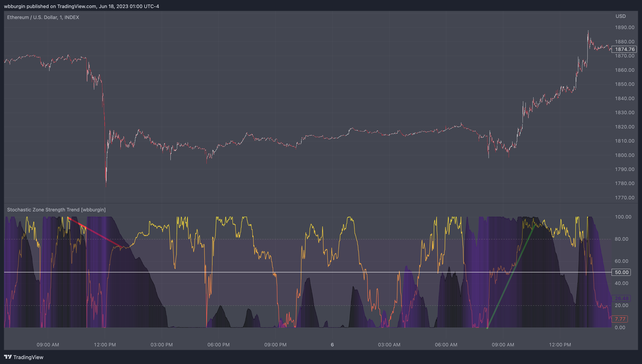Screen dimensions: 642x364
Task: Click the 7.77 red indicator value label
Action: (620, 319)
